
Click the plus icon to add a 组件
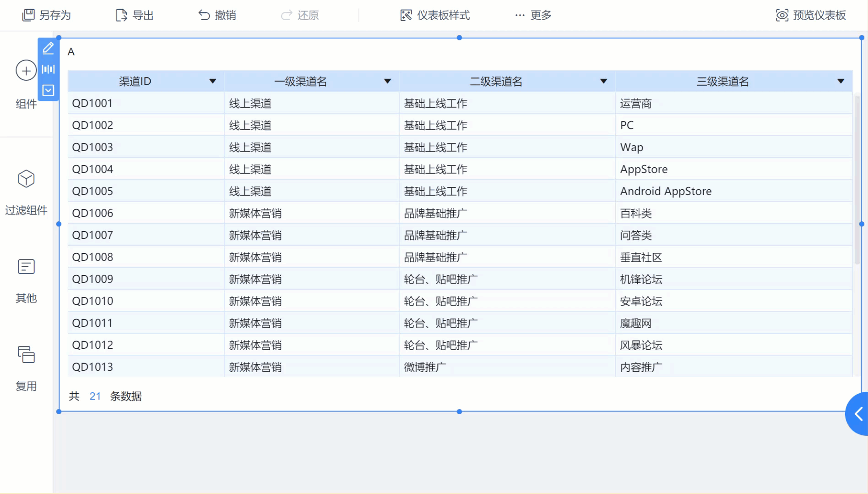(x=26, y=70)
